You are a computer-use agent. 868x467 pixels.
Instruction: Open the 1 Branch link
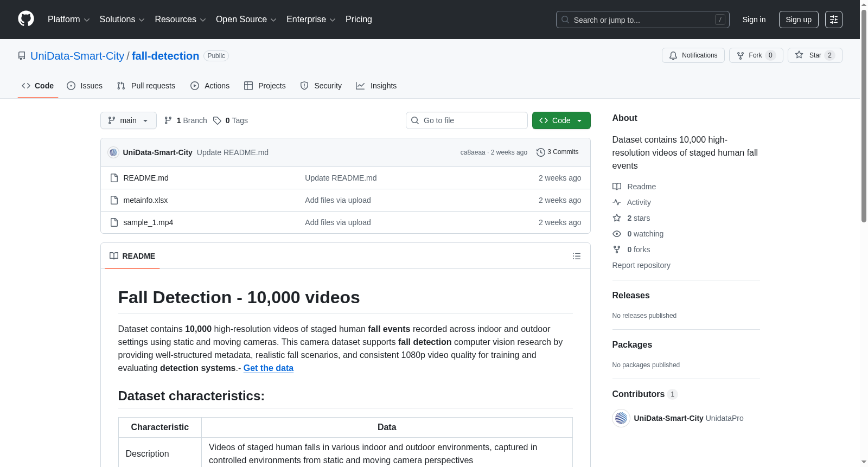pyautogui.click(x=186, y=120)
